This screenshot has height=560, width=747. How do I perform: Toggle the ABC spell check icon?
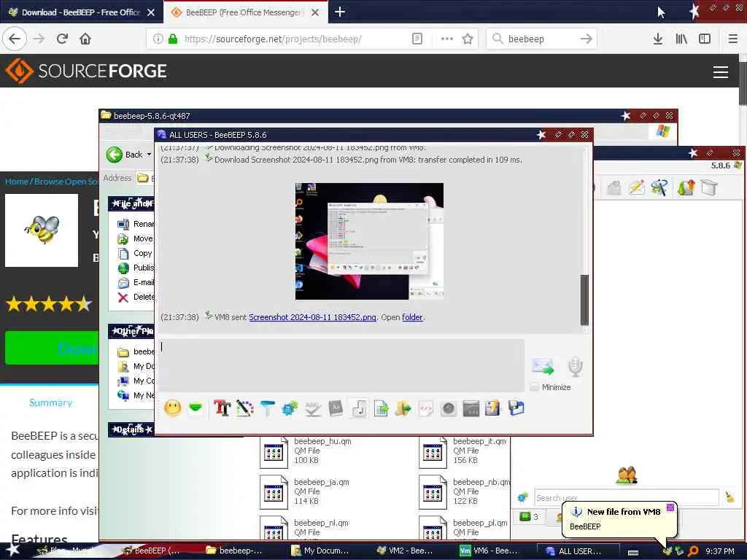point(312,408)
